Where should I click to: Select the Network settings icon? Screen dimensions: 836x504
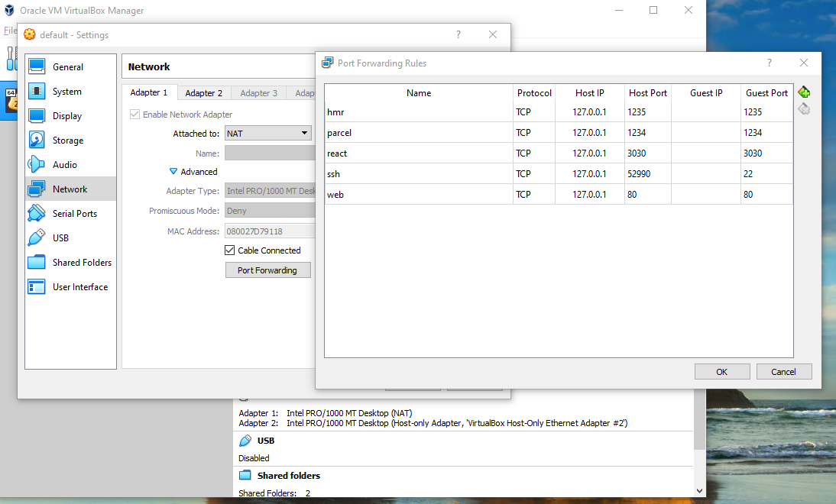coord(36,189)
